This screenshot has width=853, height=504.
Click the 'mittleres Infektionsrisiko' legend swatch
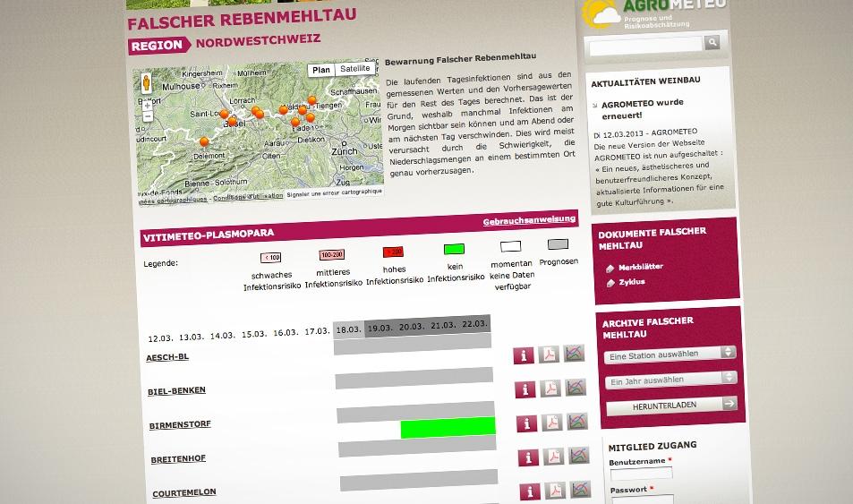click(x=331, y=255)
